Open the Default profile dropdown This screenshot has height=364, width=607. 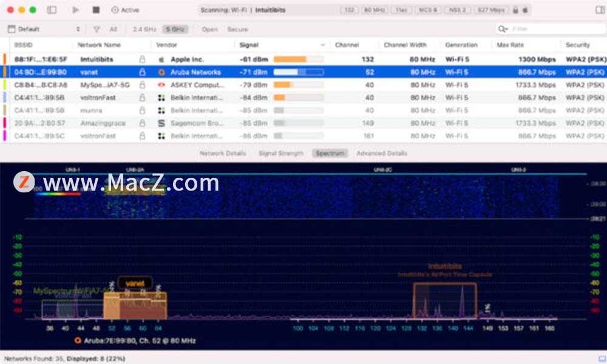point(44,29)
